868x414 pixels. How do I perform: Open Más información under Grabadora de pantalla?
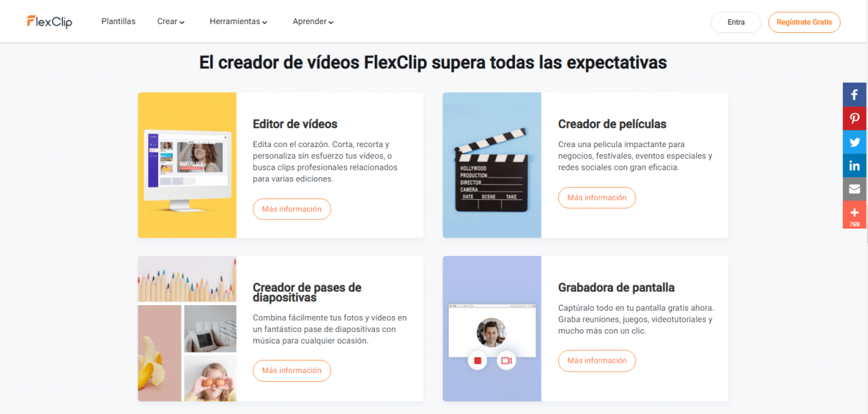(597, 361)
